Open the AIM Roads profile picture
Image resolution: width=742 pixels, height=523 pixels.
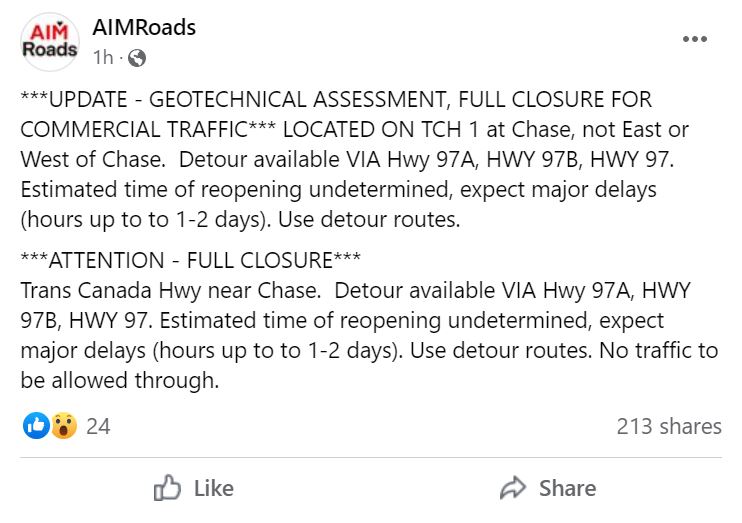coord(50,42)
